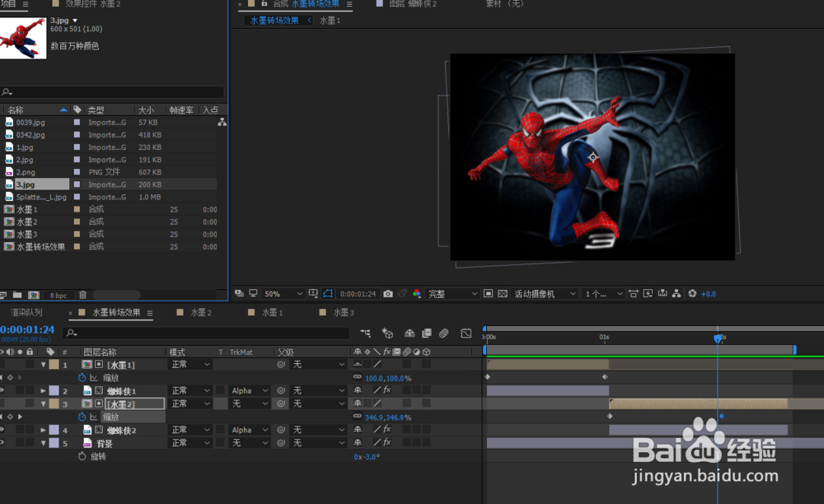Open the 50% magnification dropdown

[283, 293]
